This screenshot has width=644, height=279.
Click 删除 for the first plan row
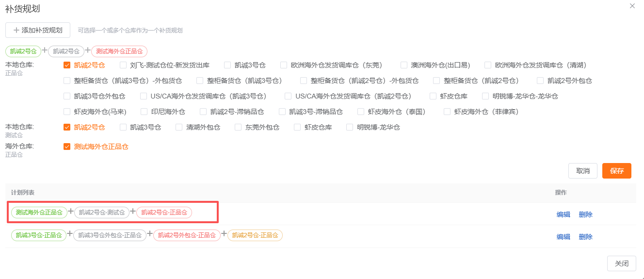[585, 214]
